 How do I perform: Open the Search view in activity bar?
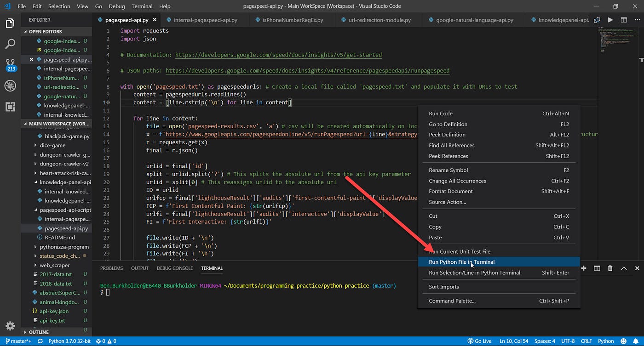click(x=10, y=44)
